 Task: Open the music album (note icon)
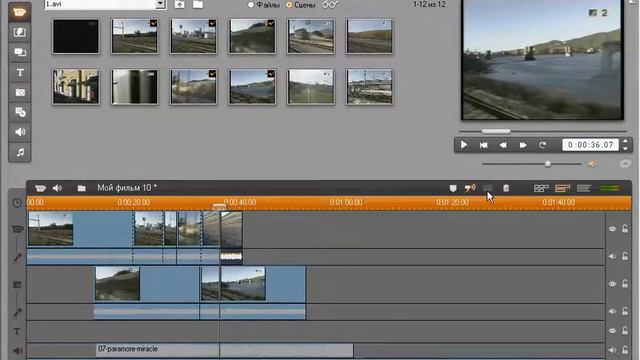tap(20, 152)
